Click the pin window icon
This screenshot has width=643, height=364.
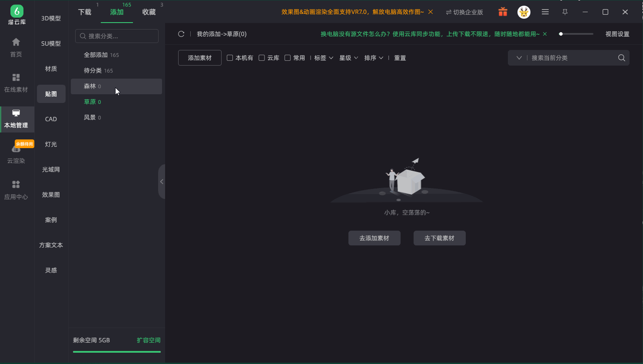pyautogui.click(x=565, y=12)
